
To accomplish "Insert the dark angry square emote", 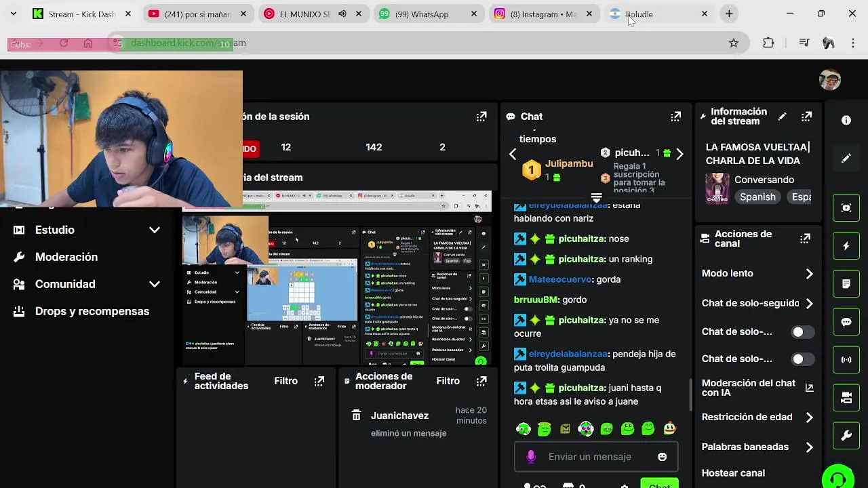I will tap(565, 428).
